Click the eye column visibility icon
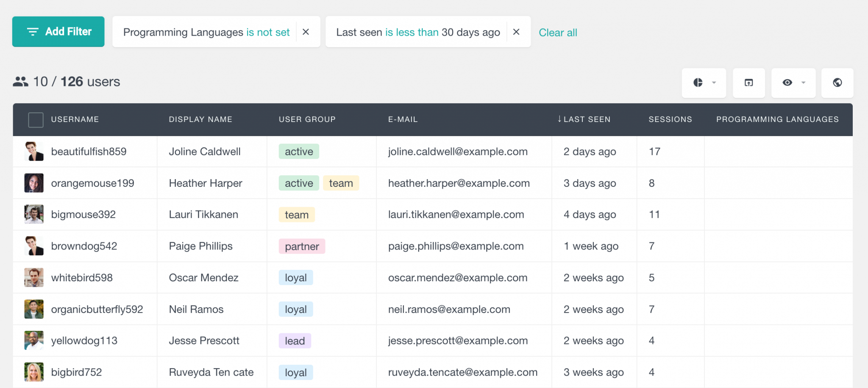The height and width of the screenshot is (388, 868). [788, 83]
